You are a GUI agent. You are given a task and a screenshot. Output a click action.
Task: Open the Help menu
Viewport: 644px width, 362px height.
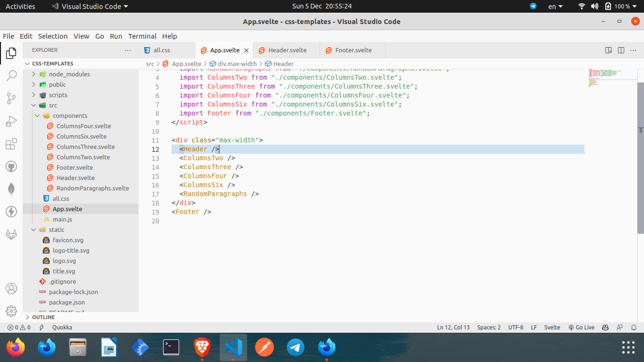tap(170, 36)
